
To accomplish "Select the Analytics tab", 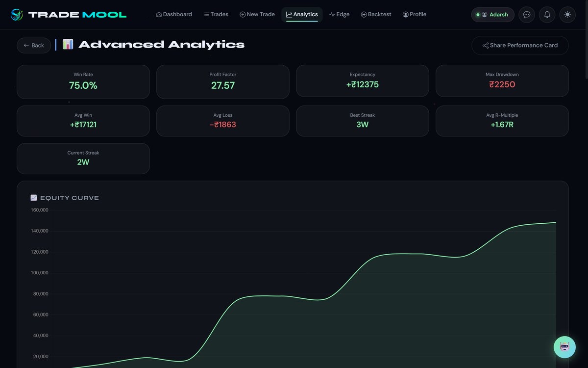I will 302,15.
